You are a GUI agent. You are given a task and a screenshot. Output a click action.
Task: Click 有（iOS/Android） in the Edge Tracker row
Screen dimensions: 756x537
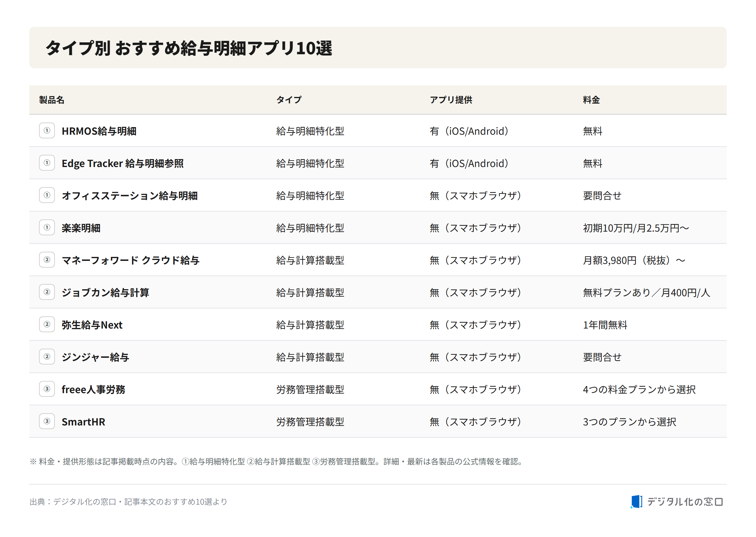pyautogui.click(x=469, y=164)
